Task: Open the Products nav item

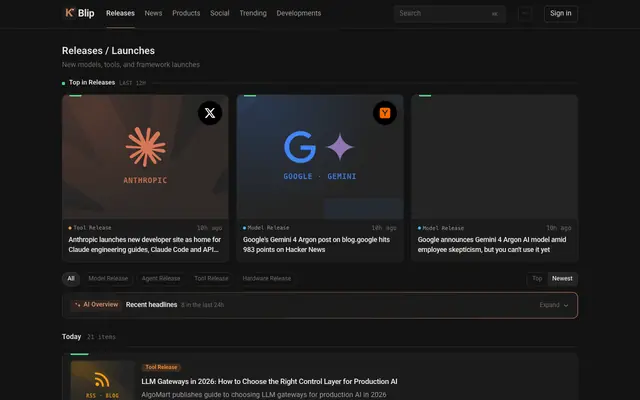Action: (186, 13)
